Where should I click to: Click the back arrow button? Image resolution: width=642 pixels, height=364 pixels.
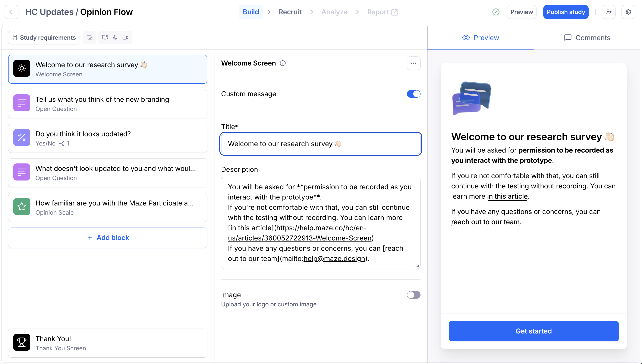pos(12,12)
